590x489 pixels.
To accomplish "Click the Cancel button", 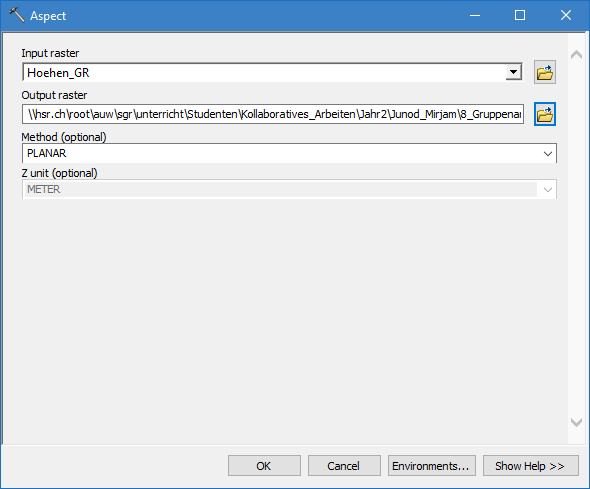I will (x=344, y=466).
